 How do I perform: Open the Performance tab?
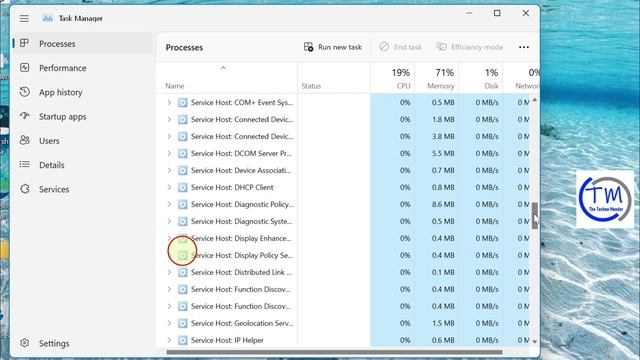(83, 68)
